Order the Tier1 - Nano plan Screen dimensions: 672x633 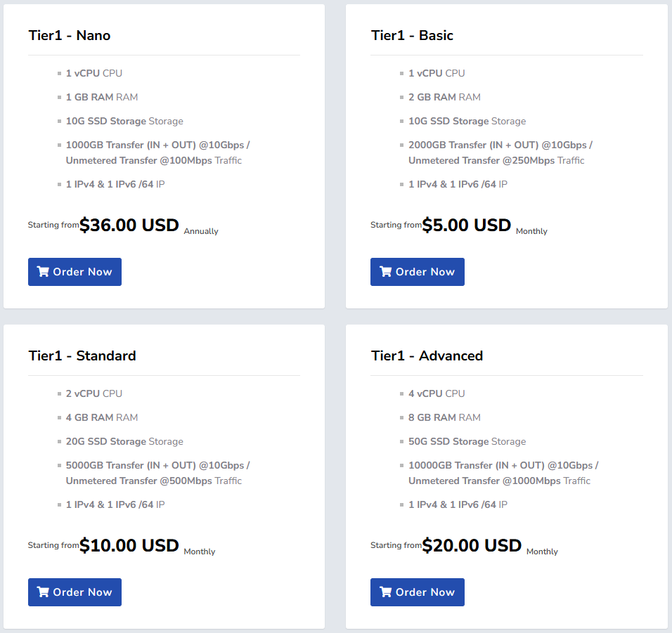75,272
